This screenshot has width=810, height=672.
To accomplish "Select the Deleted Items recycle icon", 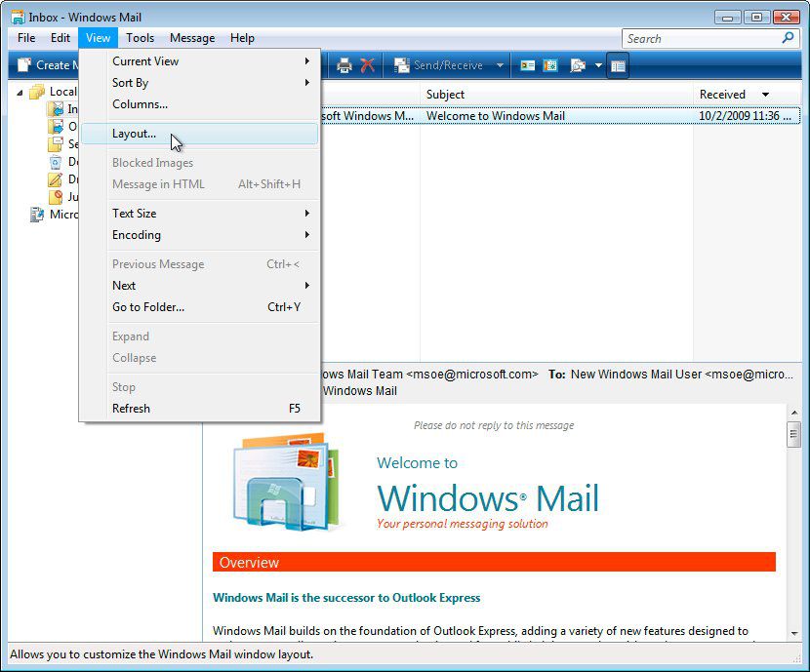I will tap(56, 162).
